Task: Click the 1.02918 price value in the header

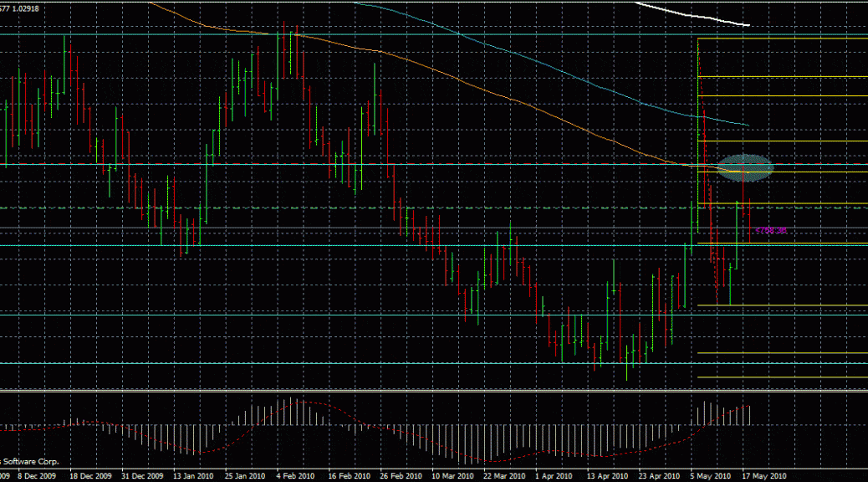Action: 25,9
